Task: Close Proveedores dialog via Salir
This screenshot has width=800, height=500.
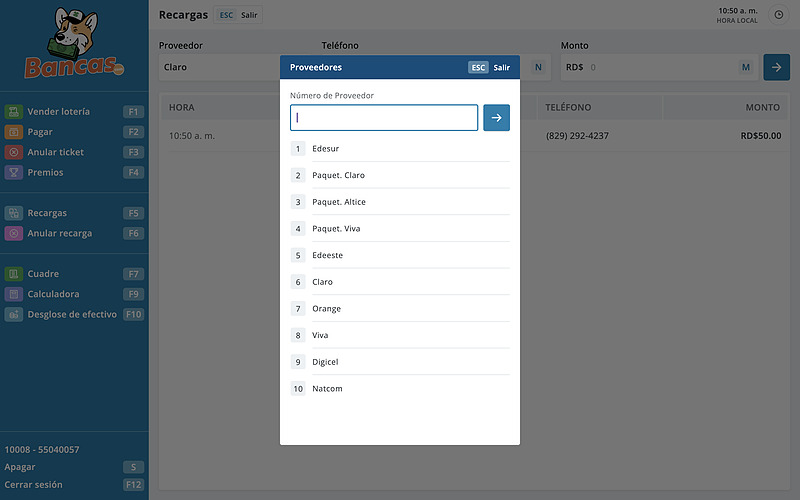Action: tap(501, 67)
